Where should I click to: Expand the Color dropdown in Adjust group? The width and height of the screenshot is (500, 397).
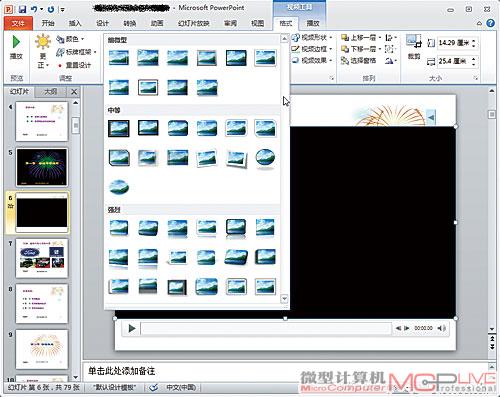pos(70,39)
